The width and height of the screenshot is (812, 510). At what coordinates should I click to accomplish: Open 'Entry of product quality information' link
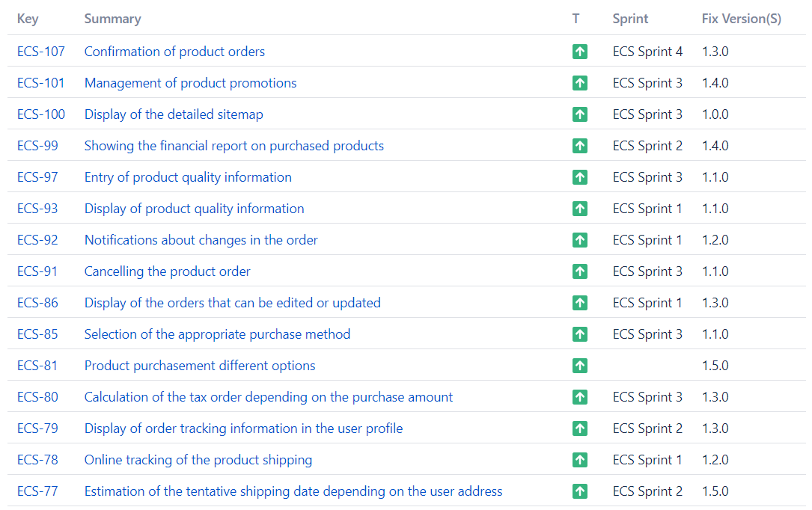pos(188,177)
